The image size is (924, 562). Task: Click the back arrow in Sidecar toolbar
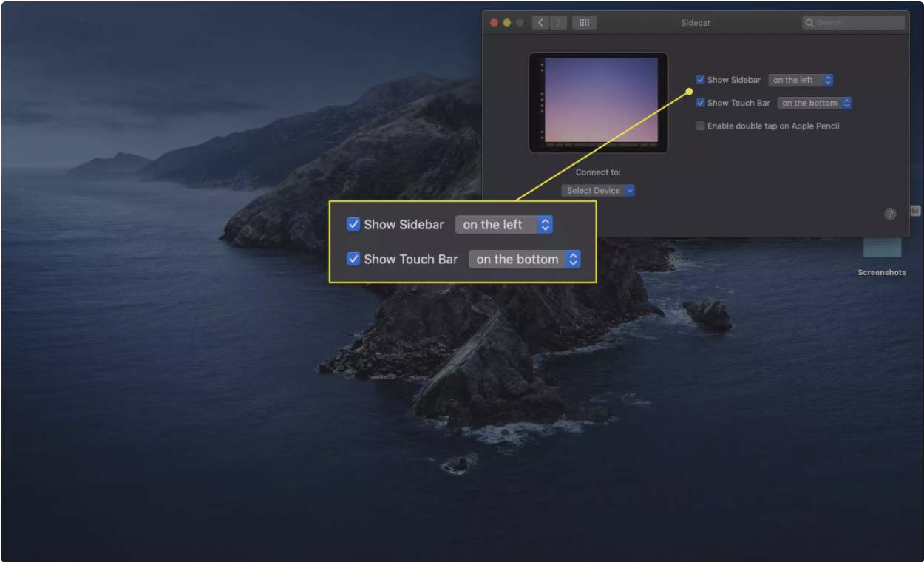pyautogui.click(x=540, y=23)
